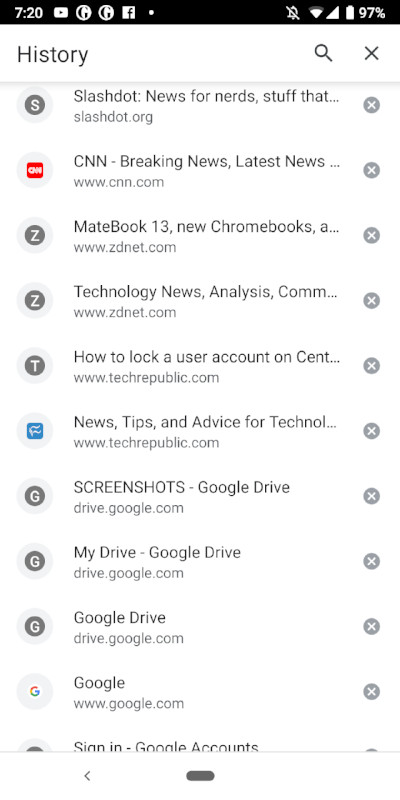The width and height of the screenshot is (400, 800).
Task: Open Slashdot: News for nerds link
Action: [x=206, y=105]
